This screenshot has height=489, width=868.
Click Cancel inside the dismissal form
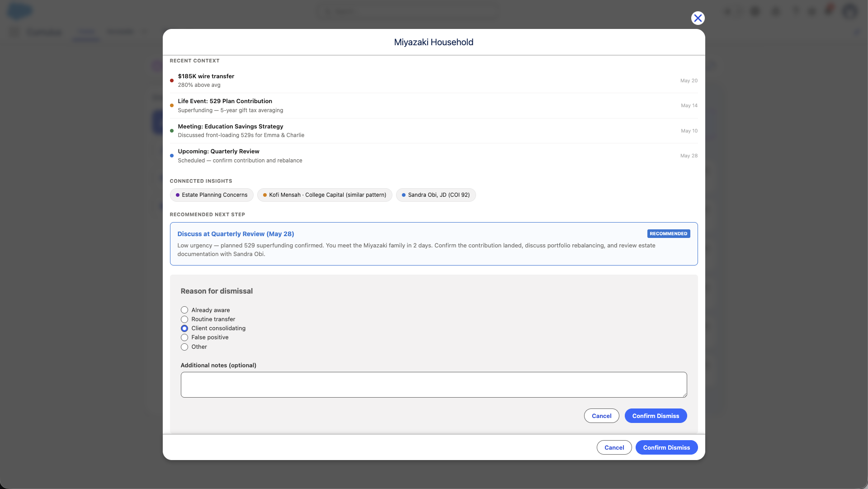601,416
